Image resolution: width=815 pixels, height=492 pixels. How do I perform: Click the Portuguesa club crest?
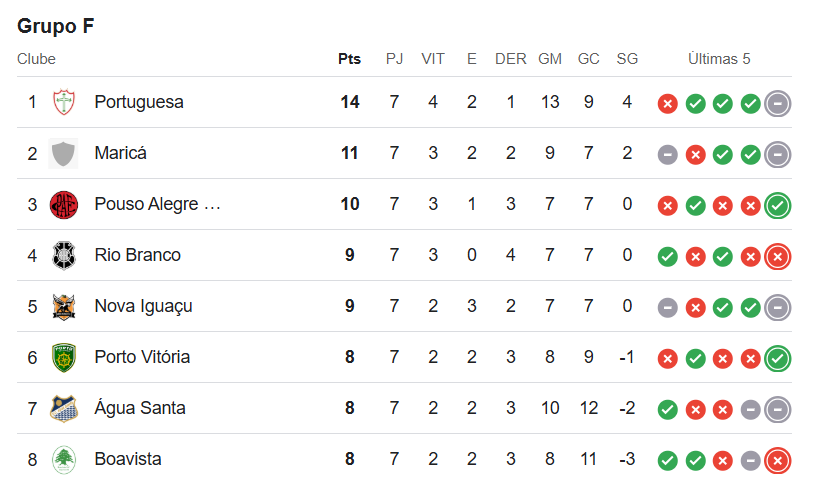tap(63, 102)
